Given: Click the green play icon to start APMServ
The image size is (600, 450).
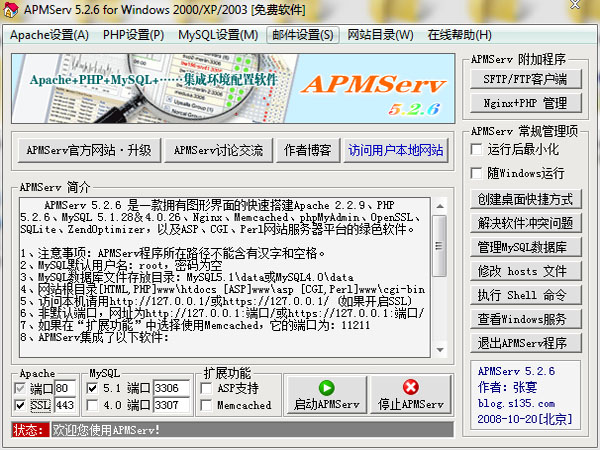Looking at the screenshot, I should pos(326,388).
